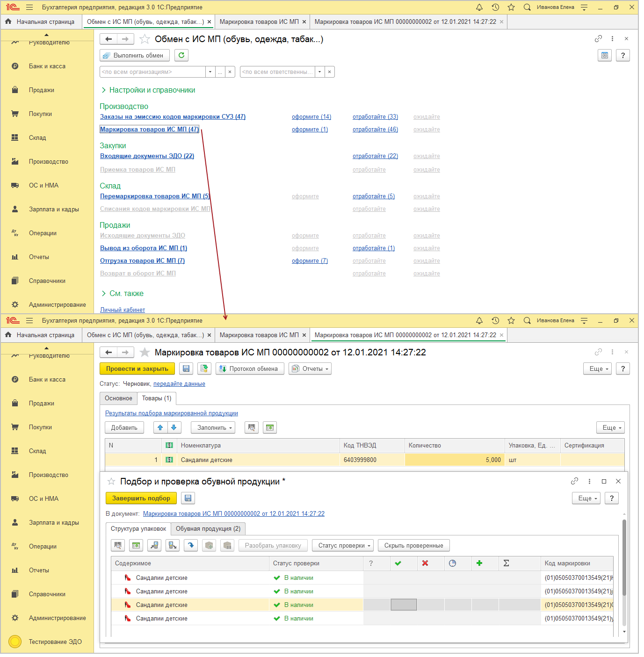Open responsible persons filter dropdown arrow

point(320,72)
